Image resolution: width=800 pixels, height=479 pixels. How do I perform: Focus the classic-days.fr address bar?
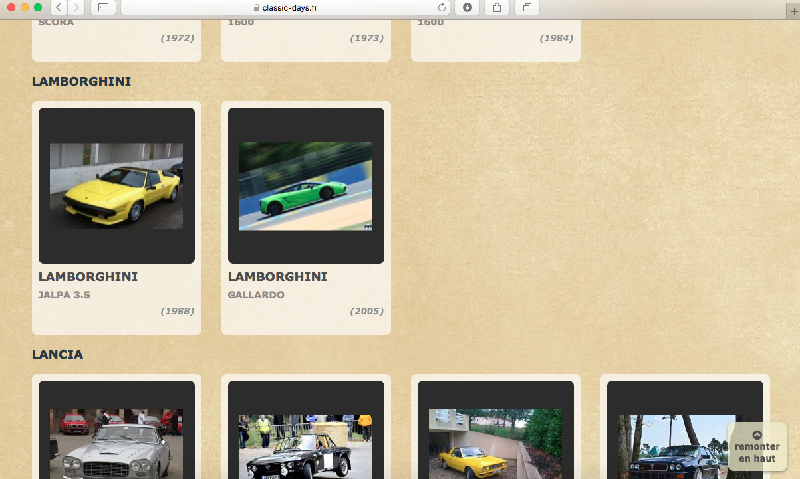click(x=286, y=7)
